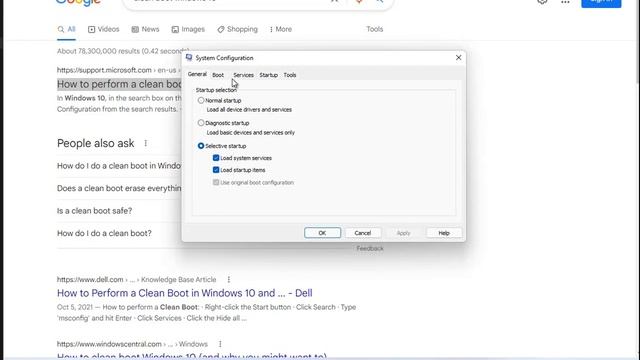Open the More search filters dropdown
The height and width of the screenshot is (360, 640).
(280, 29)
